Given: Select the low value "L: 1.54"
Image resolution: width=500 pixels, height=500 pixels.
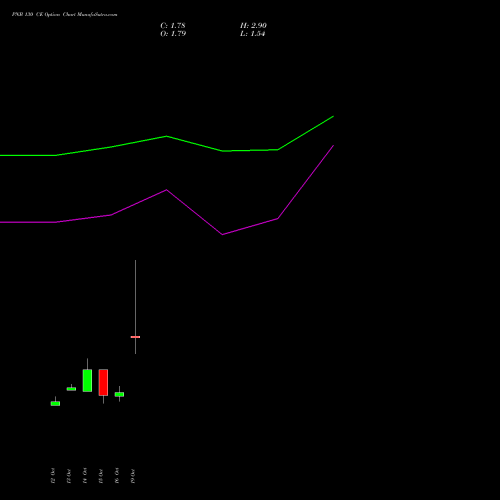Looking at the screenshot, I should 252,34.
